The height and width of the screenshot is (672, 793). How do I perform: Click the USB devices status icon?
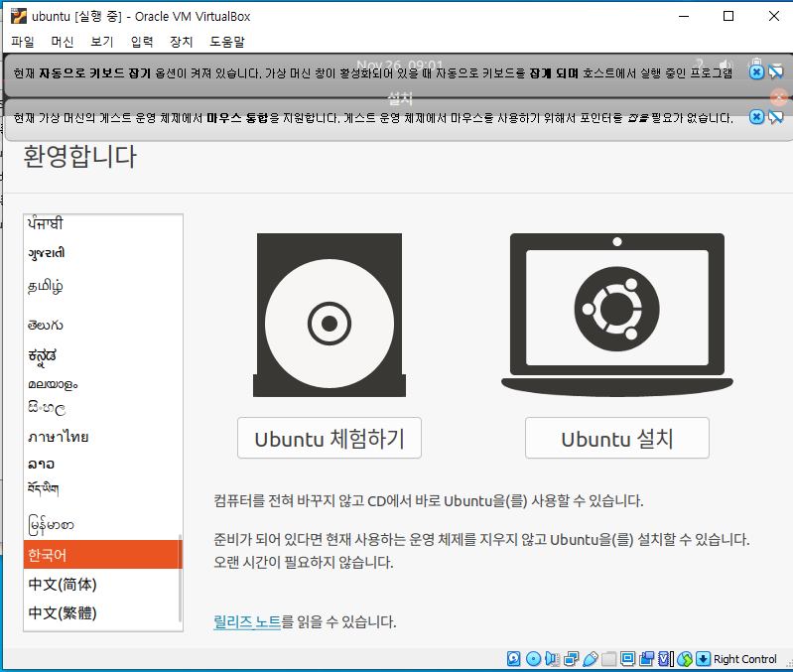(x=590, y=658)
